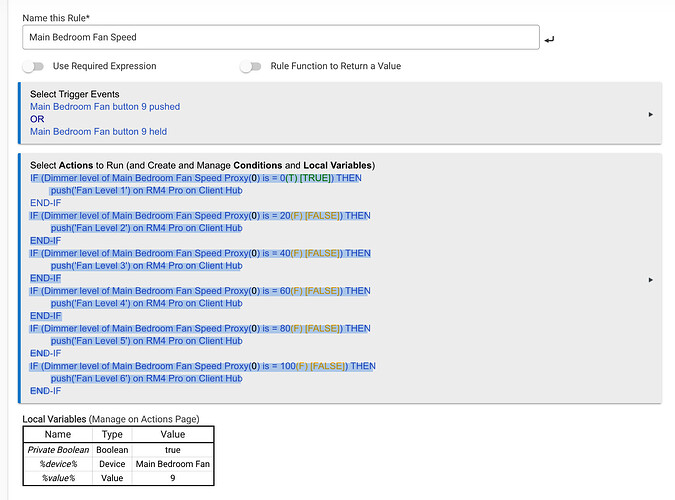Click the IF condition with level = 80
This screenshot has width=675, height=500.
(x=200, y=328)
